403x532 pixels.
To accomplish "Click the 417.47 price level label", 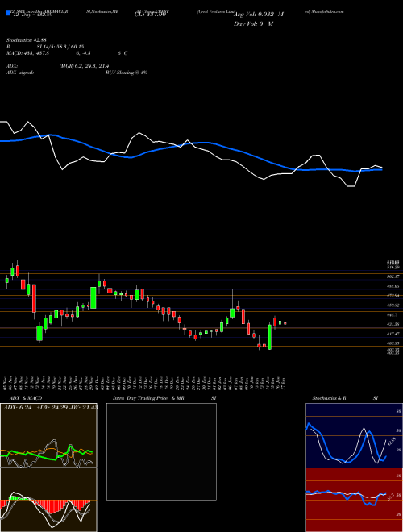I will pyautogui.click(x=393, y=334).
